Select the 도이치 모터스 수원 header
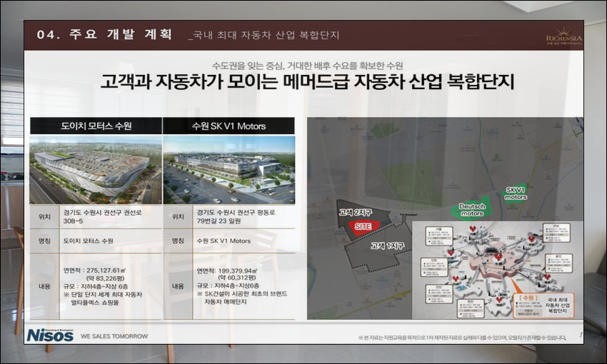Screen dimensions: 607x364 coord(96,126)
